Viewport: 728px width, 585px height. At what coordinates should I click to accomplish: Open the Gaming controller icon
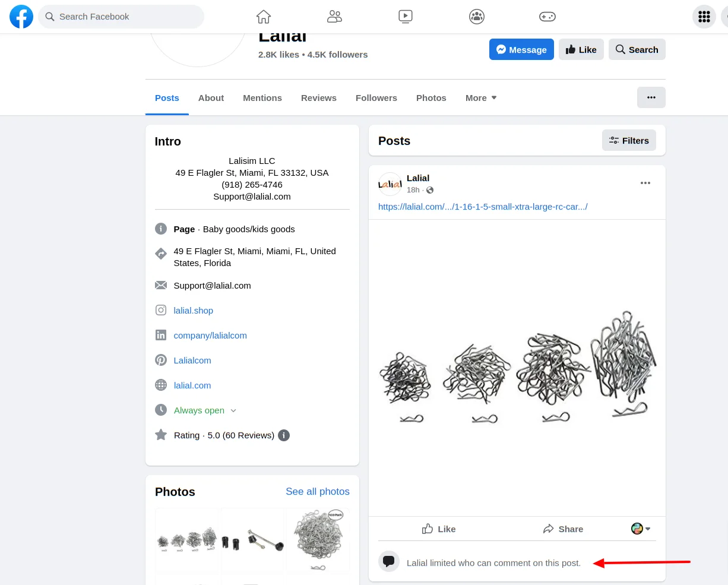click(547, 17)
